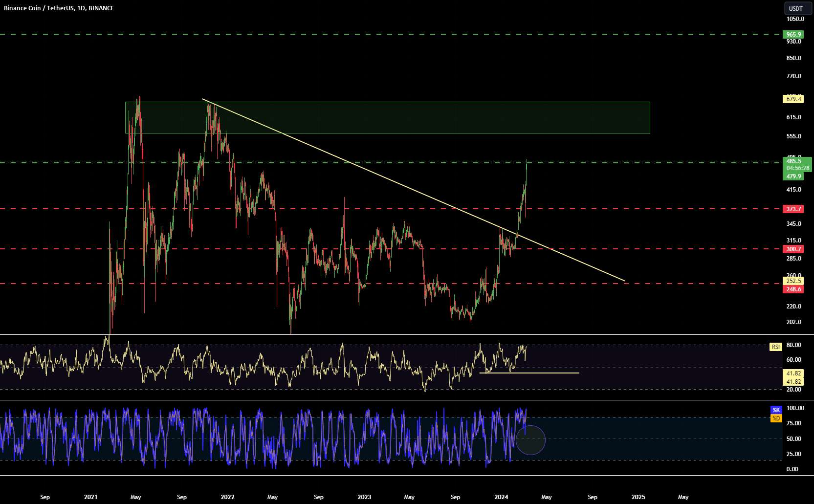Click the 770.0 price scale value
The width and height of the screenshot is (814, 504).
[x=794, y=76]
